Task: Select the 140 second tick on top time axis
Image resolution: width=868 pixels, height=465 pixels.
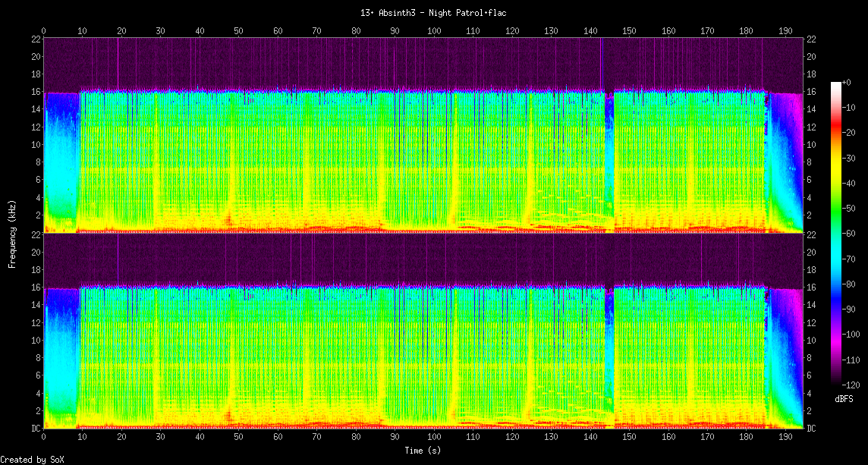Action: [590, 31]
